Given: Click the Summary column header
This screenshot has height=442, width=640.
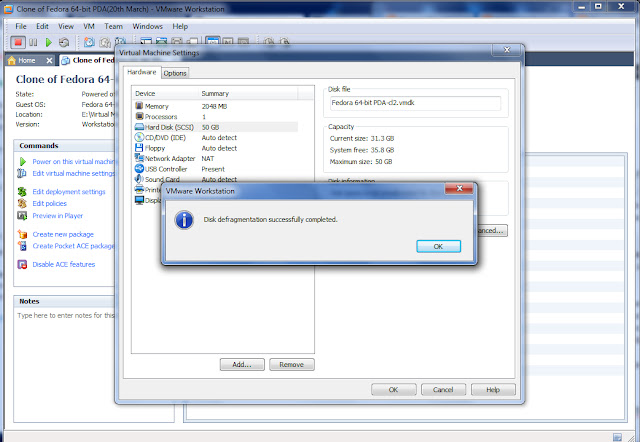Looking at the screenshot, I should (249, 93).
